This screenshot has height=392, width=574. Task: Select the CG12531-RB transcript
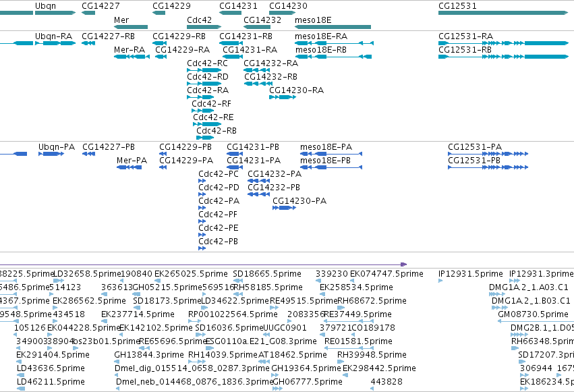click(x=503, y=57)
